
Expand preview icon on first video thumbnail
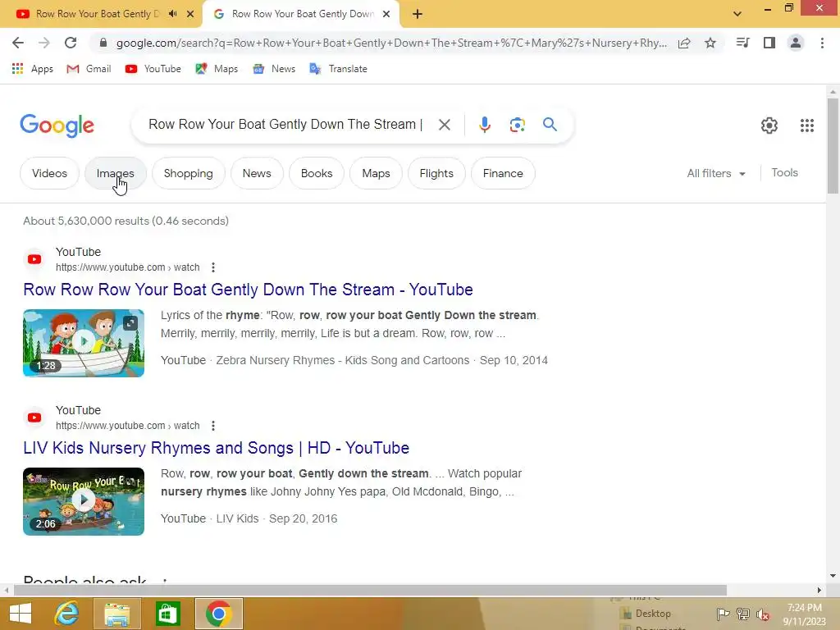[x=130, y=323]
